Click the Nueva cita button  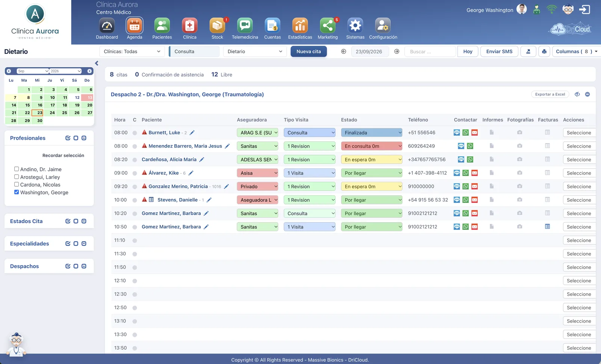309,51
